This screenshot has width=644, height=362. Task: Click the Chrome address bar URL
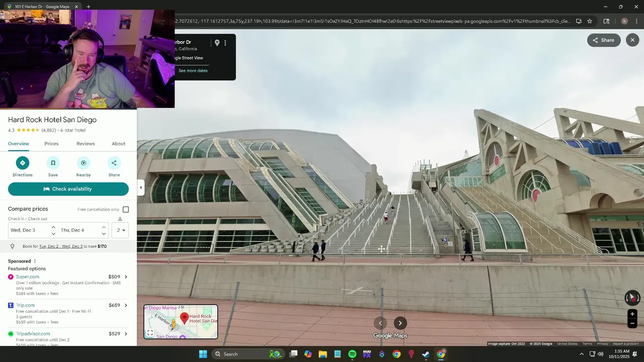(x=373, y=21)
